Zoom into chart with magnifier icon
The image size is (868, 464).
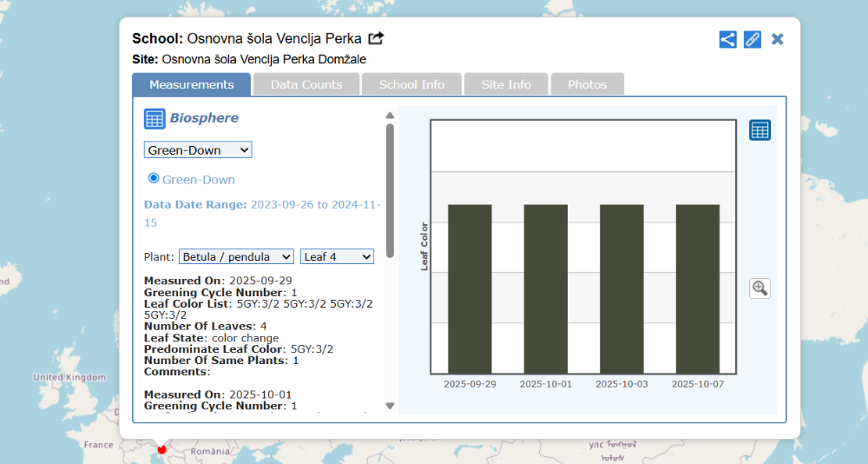pos(759,288)
